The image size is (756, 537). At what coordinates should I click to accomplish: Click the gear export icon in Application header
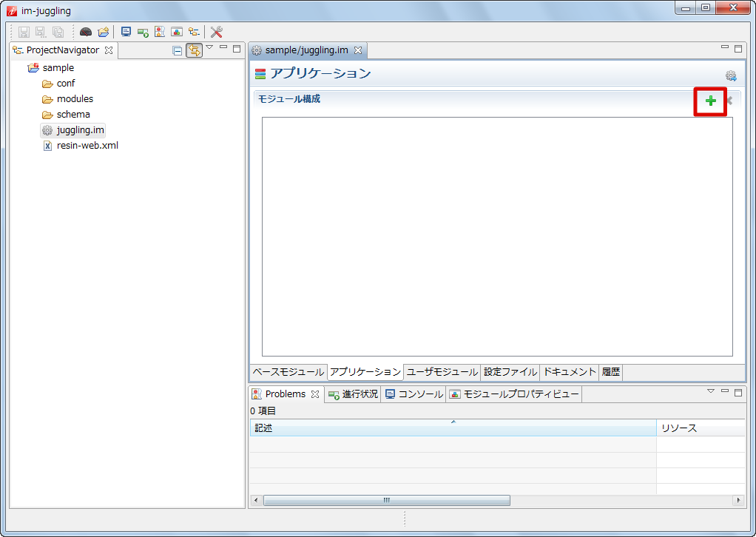[x=731, y=75]
